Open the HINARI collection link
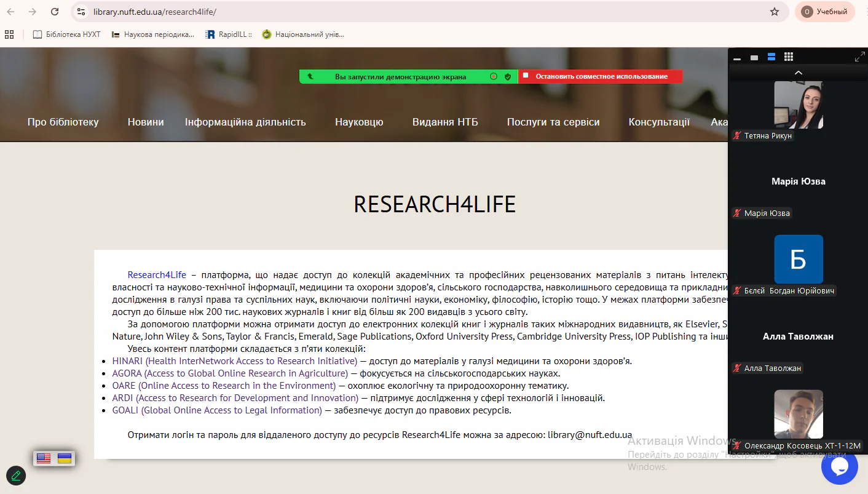 coord(234,361)
